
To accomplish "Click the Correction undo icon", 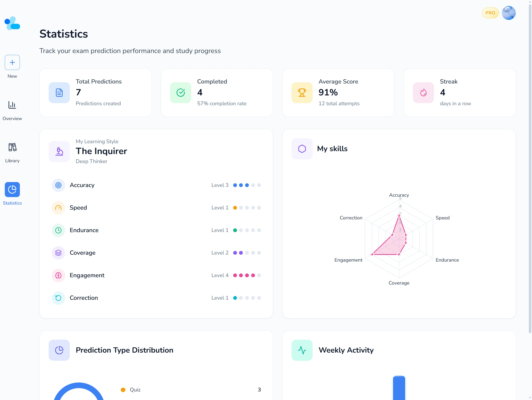I will tap(58, 298).
